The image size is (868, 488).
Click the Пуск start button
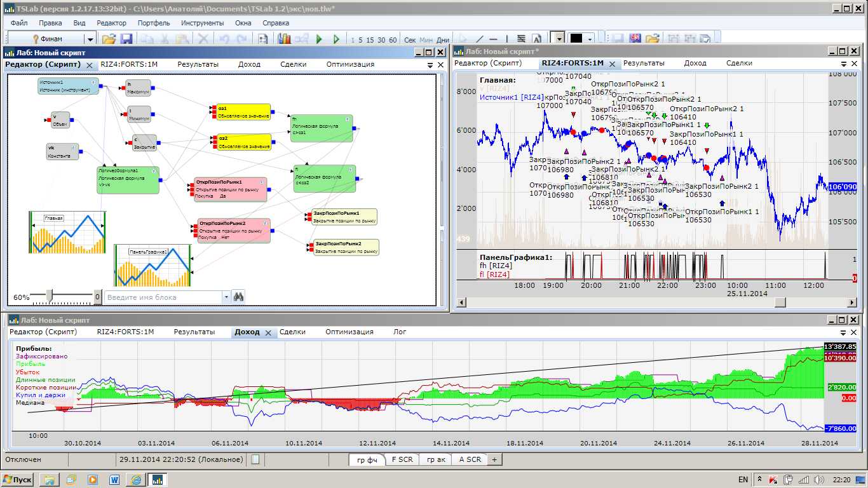pos(18,479)
